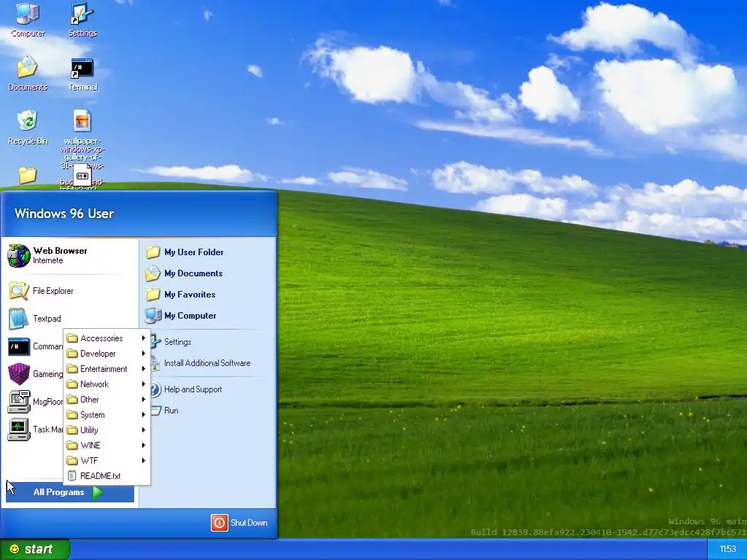Click the My User Folder icon
The height and width of the screenshot is (560, 747).
click(153, 252)
